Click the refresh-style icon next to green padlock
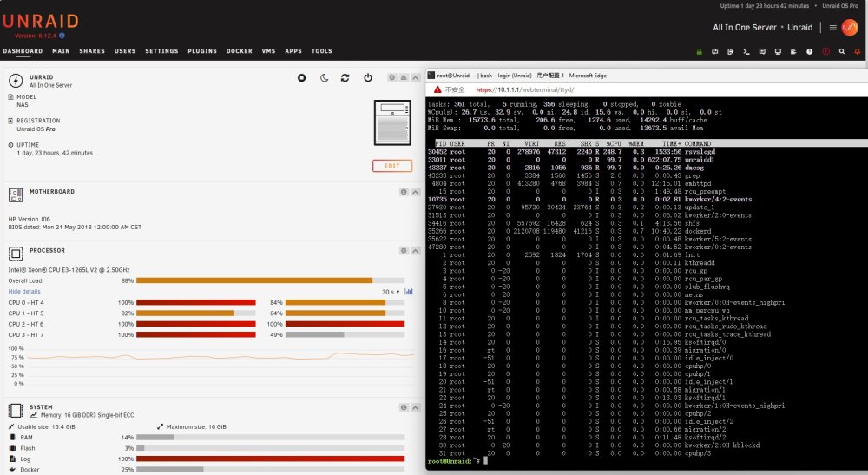 (x=714, y=51)
